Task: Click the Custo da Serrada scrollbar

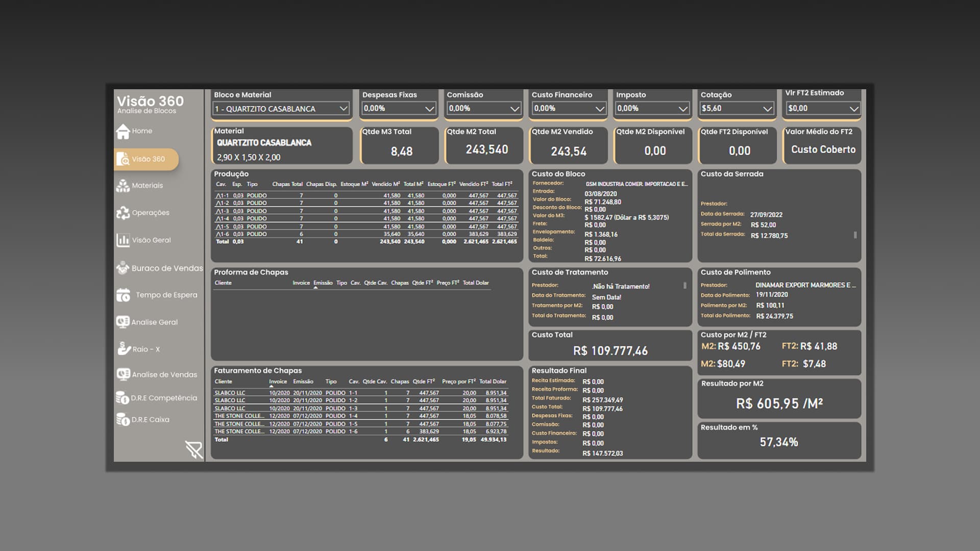Action: tap(855, 235)
